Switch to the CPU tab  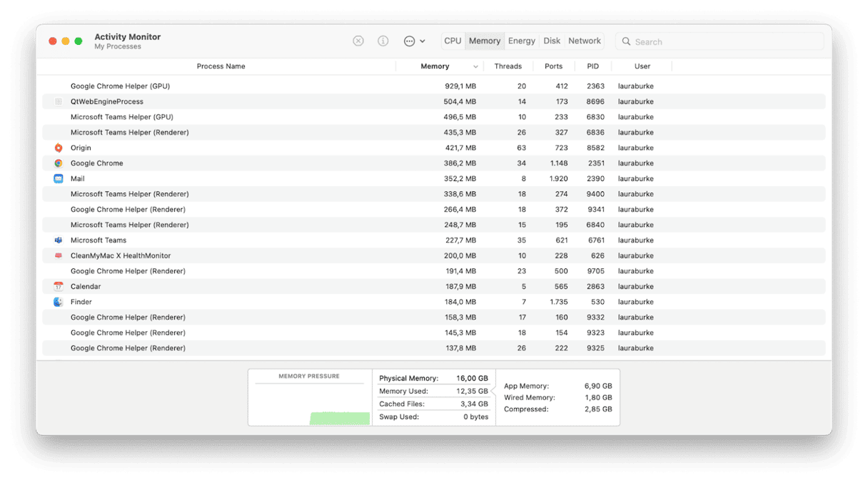point(453,41)
